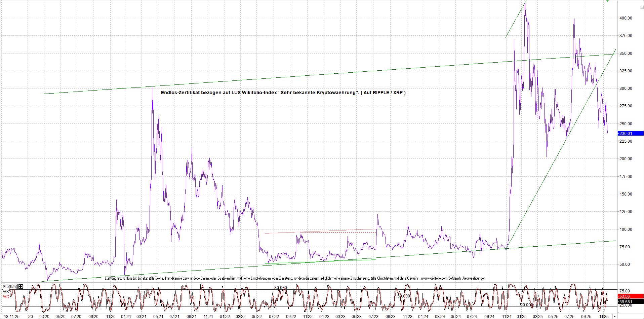Viewport: 644px width, 319px height.
Task: Click the 80.000 stochastic level label
Action: (280, 288)
